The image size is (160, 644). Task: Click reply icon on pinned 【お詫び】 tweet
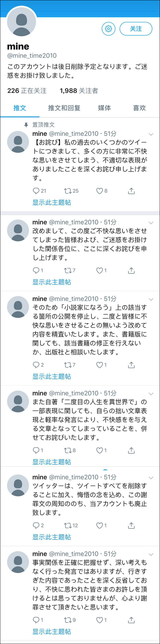[x=36, y=191]
